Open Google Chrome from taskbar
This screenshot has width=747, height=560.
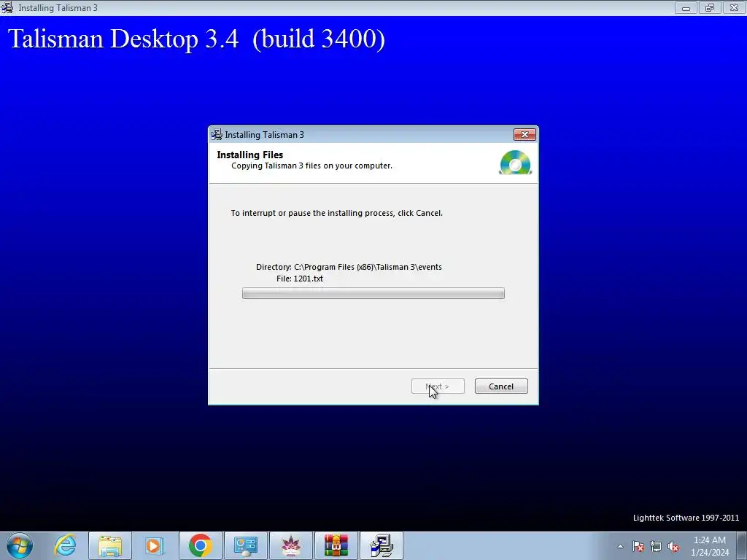(200, 545)
